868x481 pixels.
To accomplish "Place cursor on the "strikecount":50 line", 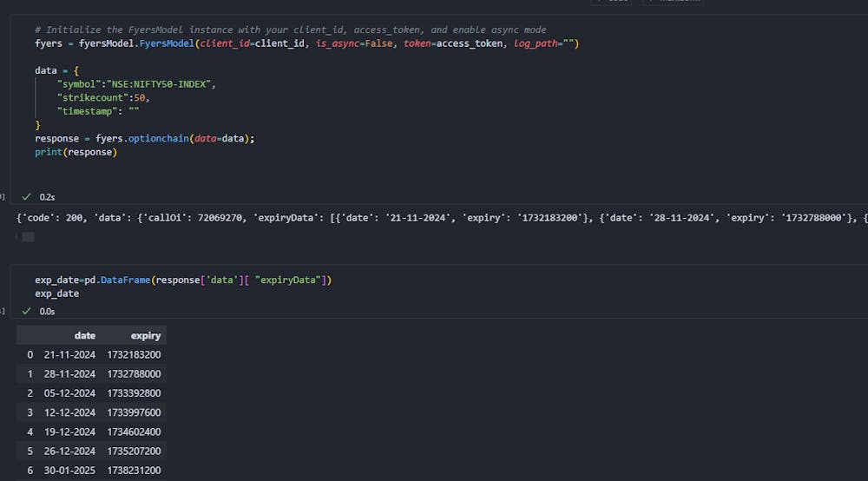I will 103,98.
